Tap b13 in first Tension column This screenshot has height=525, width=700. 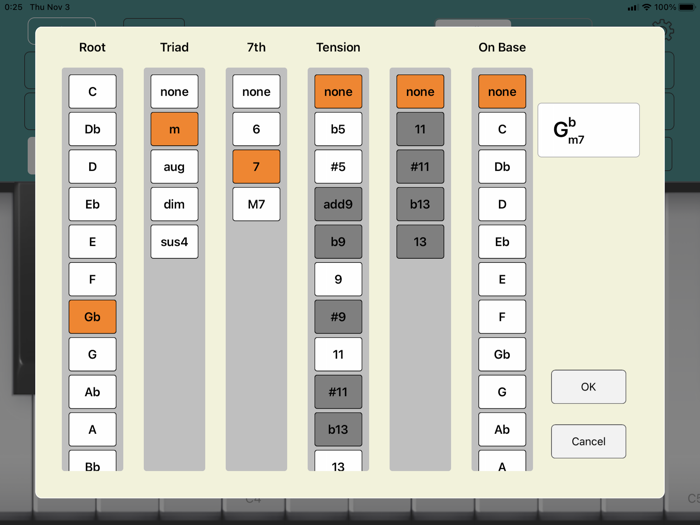[338, 429]
